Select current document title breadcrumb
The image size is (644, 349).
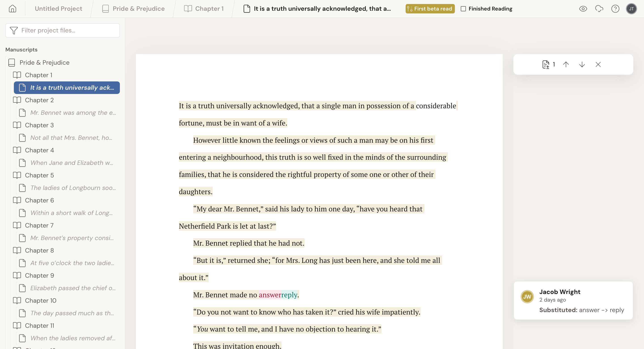point(317,9)
